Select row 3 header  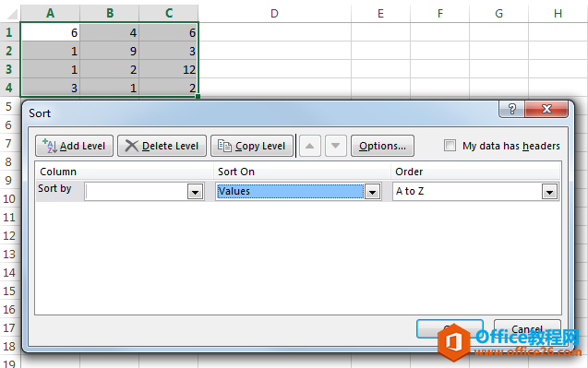pyautogui.click(x=9, y=69)
